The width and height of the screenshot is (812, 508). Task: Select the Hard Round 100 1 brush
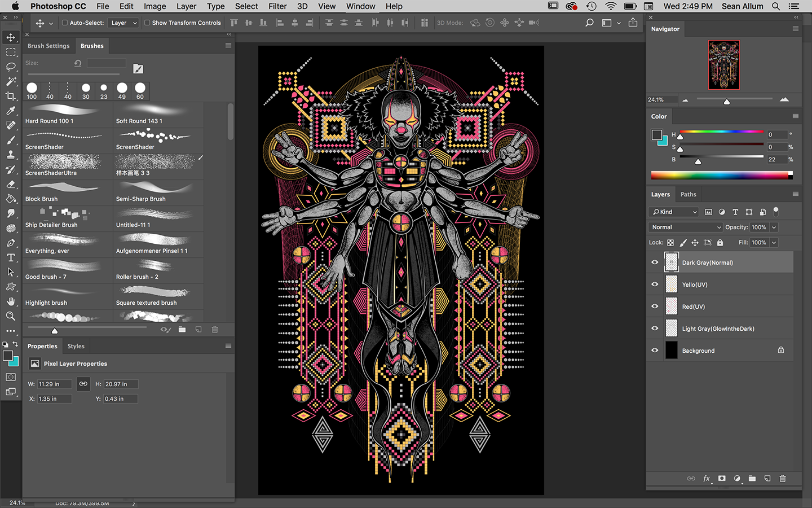pyautogui.click(x=68, y=115)
